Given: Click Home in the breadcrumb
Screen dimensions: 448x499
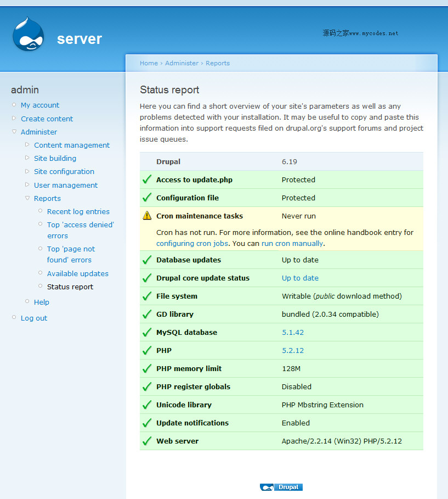Looking at the screenshot, I should (149, 63).
